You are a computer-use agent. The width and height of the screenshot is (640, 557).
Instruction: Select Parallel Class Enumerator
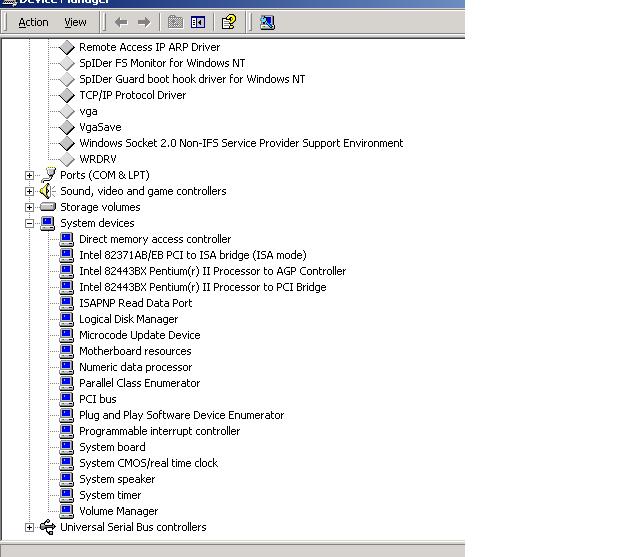coord(140,383)
